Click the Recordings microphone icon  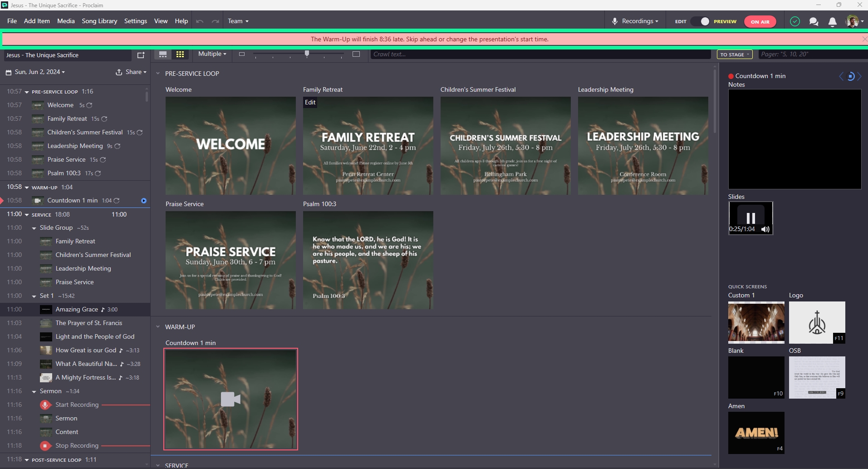[x=615, y=21]
